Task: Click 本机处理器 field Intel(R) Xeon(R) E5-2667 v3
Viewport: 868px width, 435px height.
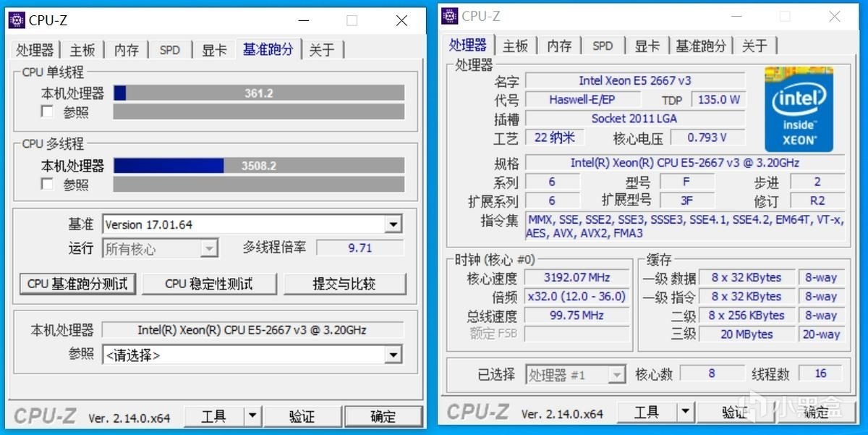Action: pyautogui.click(x=252, y=330)
